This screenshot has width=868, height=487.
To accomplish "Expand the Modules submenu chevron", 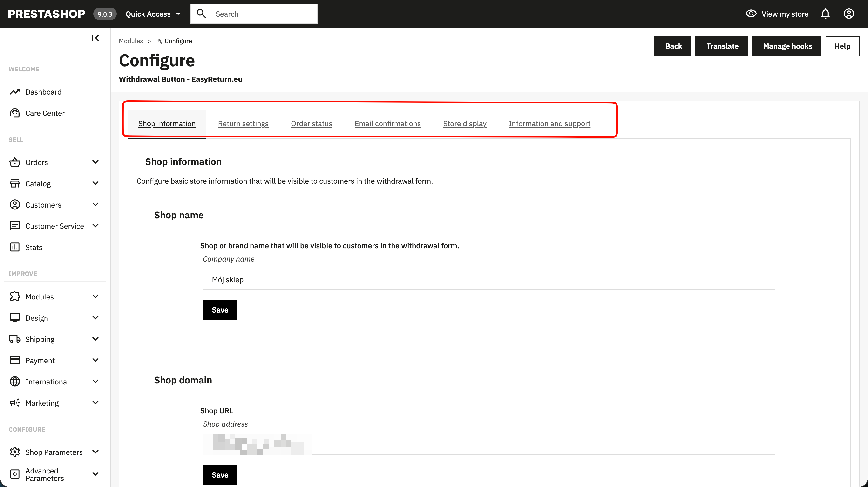I will pos(95,296).
